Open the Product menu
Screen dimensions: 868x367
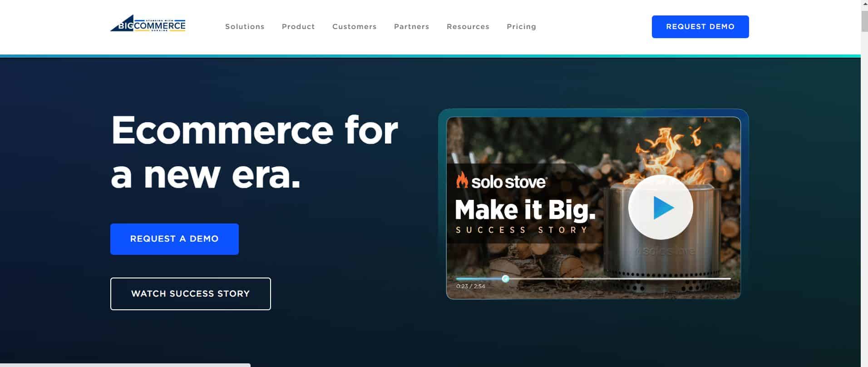pos(298,27)
